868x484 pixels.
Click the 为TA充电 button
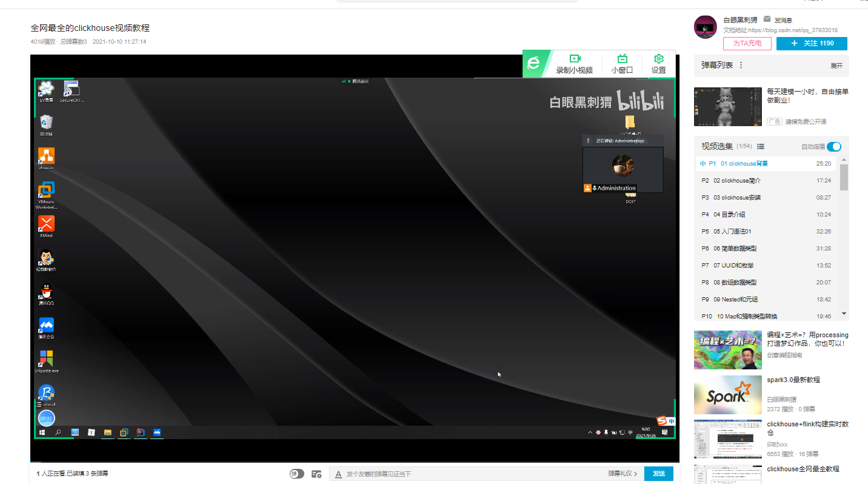point(747,44)
